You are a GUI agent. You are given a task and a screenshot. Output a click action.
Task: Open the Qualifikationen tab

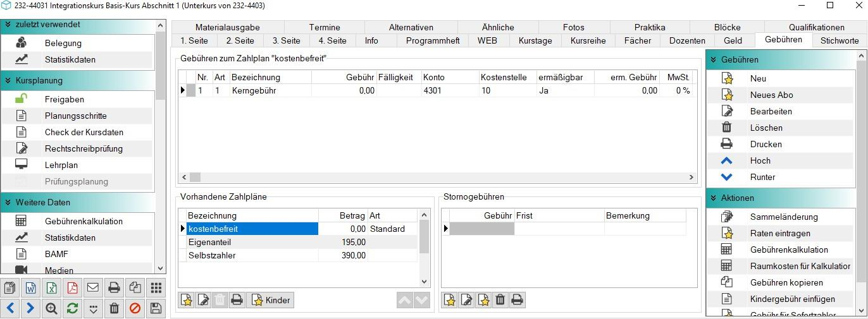click(x=816, y=27)
